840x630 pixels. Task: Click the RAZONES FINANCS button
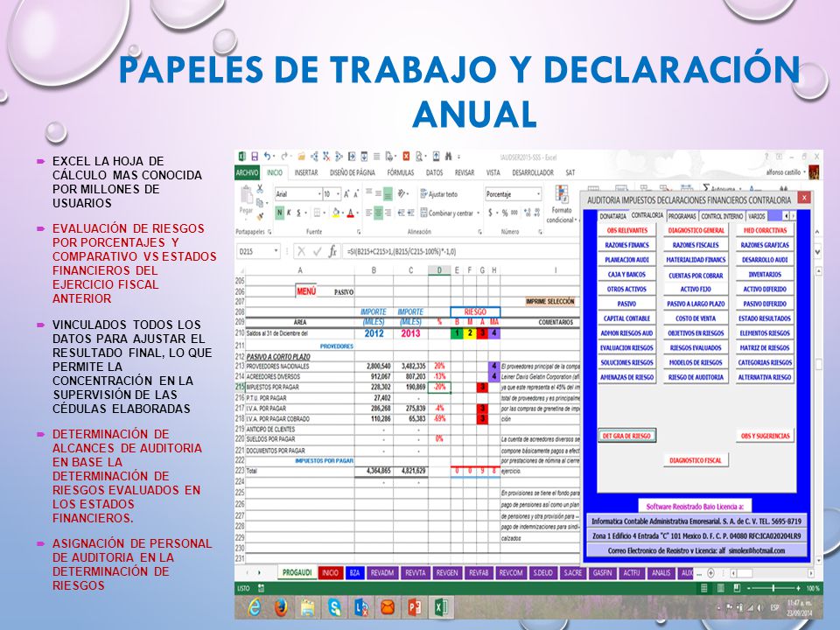click(626, 245)
